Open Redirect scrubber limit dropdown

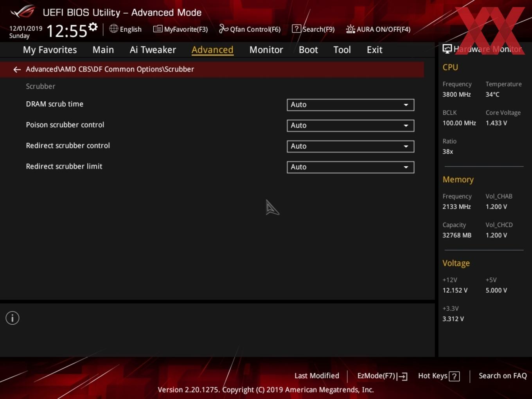(x=350, y=167)
